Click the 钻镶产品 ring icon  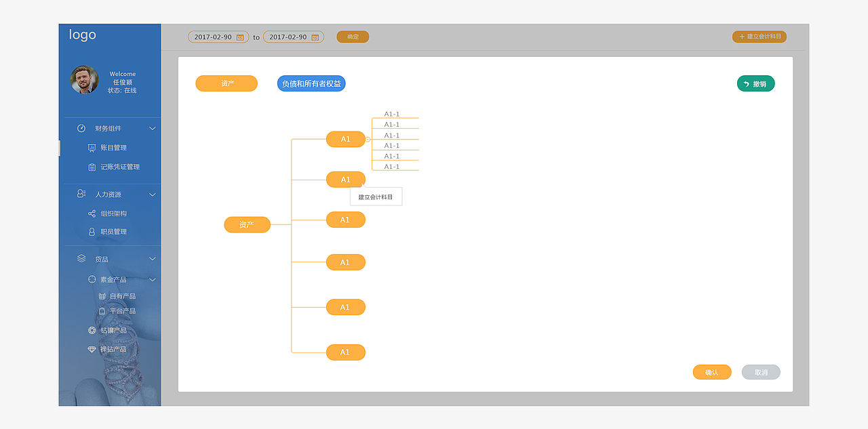(x=92, y=331)
